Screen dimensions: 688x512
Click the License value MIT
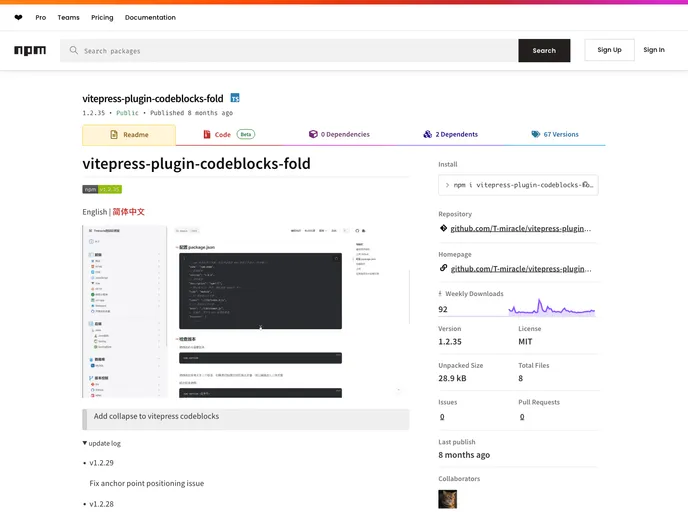[525, 341]
